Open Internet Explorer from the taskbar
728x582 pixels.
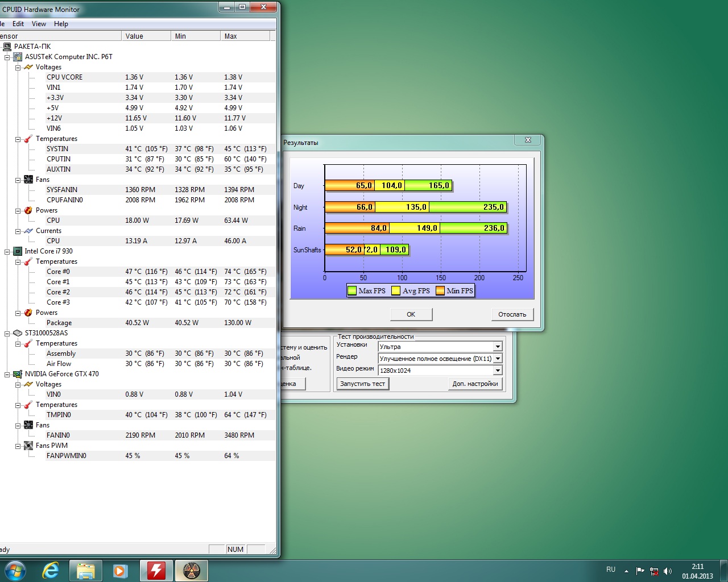coord(51,571)
